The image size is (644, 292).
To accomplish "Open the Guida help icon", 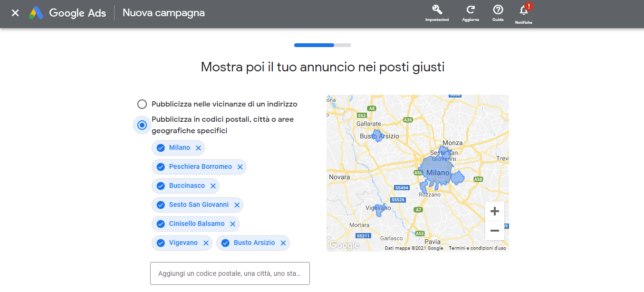I will [498, 10].
